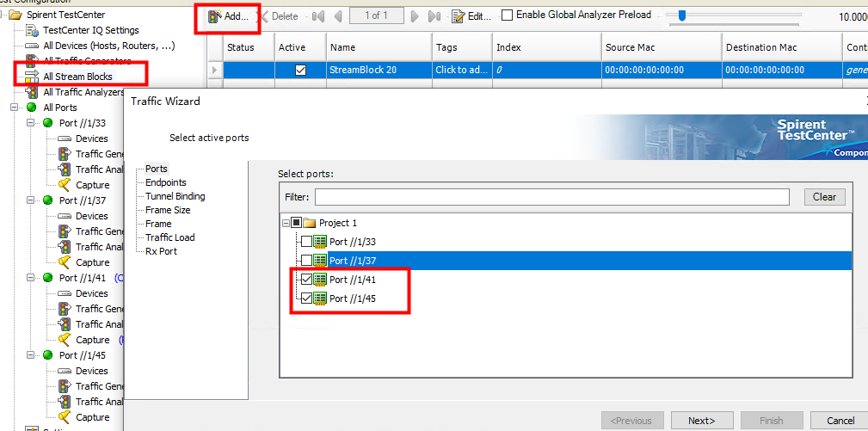The height and width of the screenshot is (431, 868).
Task: Click the Port //1/33 card icon in wizard
Action: [x=320, y=242]
